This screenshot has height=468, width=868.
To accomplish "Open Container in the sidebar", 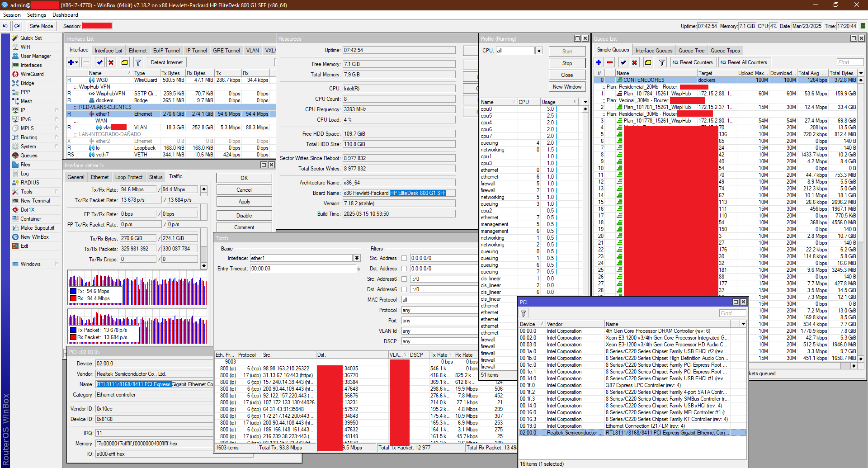I will coord(31,219).
